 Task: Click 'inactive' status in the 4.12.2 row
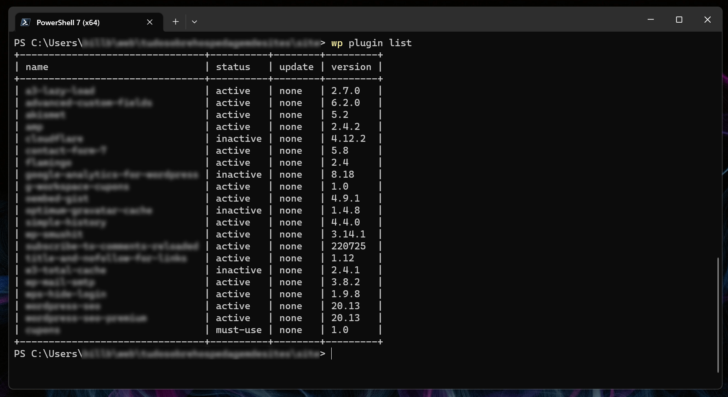[x=238, y=139]
